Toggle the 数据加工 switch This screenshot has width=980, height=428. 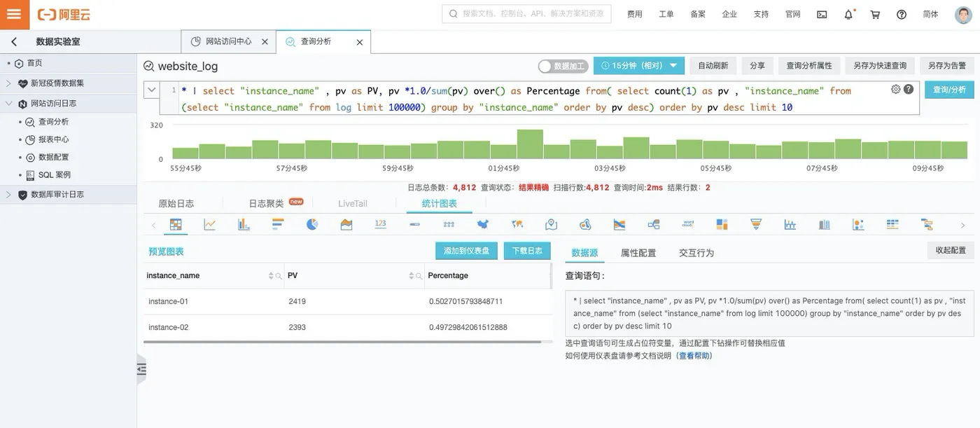563,66
